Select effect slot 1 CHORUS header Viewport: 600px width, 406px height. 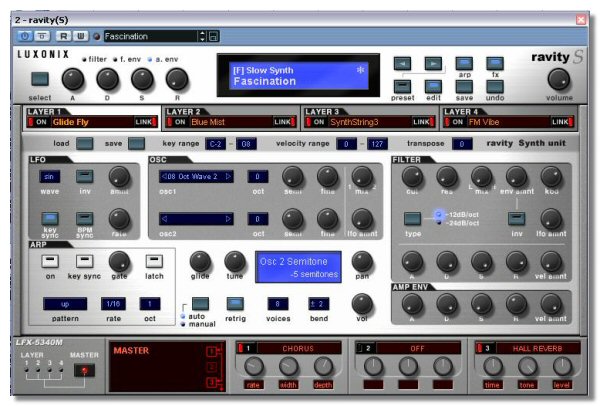289,348
